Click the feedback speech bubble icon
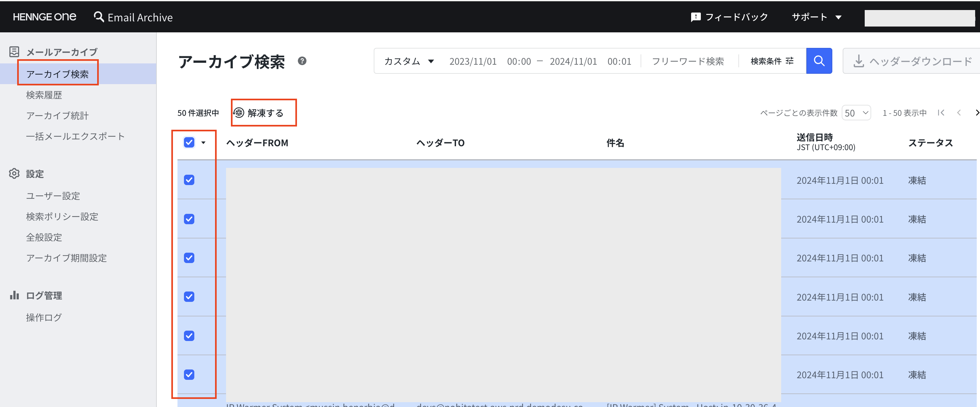Viewport: 980px width, 407px height. 695,17
